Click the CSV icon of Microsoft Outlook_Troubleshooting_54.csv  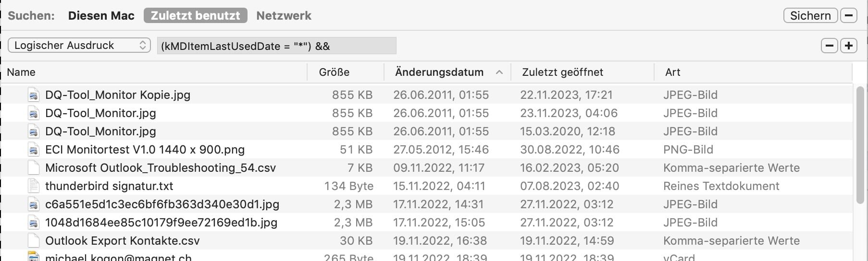[x=33, y=168]
